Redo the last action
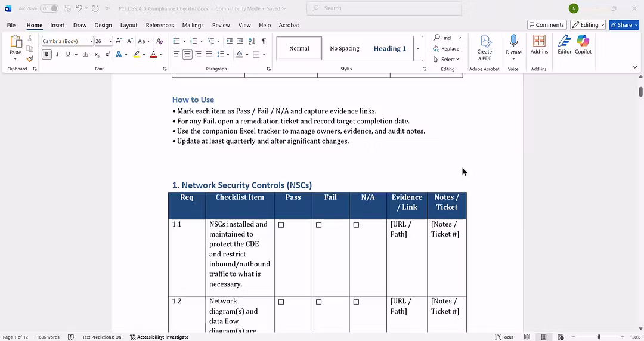The width and height of the screenshot is (644, 341). 95,8
